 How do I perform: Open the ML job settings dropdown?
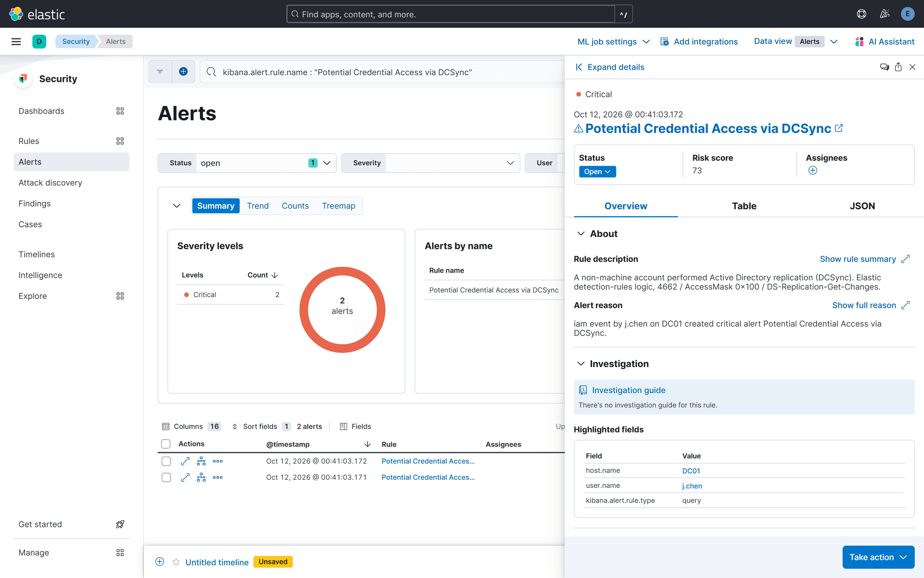614,41
